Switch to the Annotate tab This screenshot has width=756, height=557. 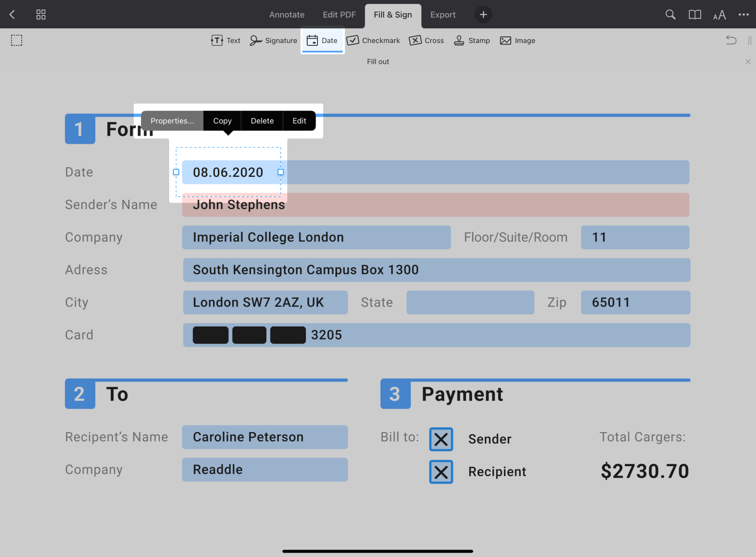286,14
